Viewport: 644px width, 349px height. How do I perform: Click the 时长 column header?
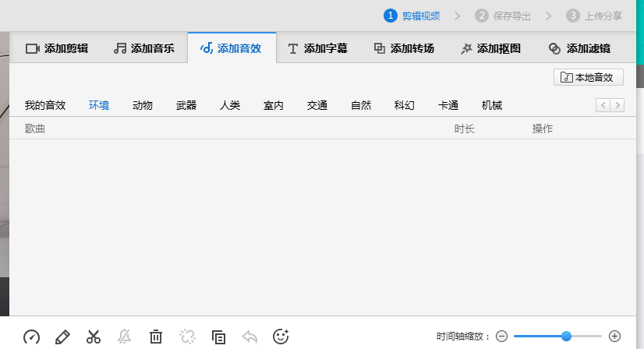click(x=465, y=129)
